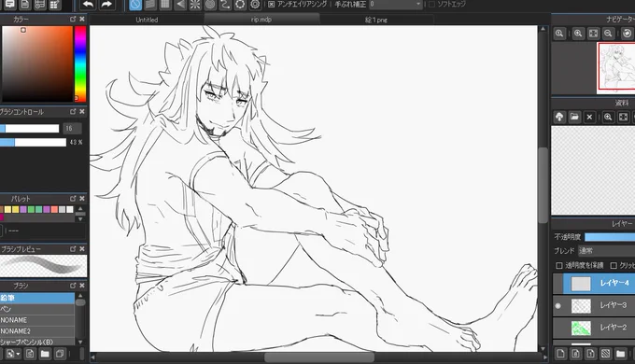Click the brush list down arrow
635x364 pixels.
pyautogui.click(x=80, y=343)
